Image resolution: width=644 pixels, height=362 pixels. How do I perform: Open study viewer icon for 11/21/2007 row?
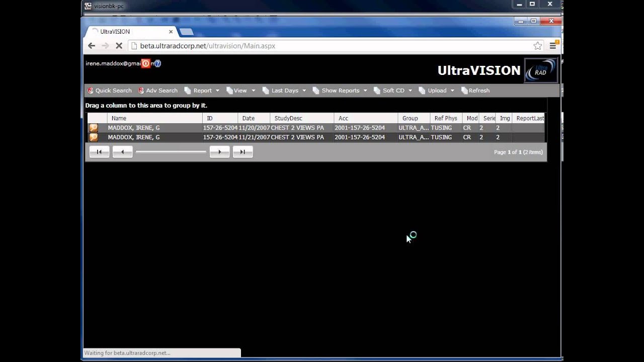94,137
